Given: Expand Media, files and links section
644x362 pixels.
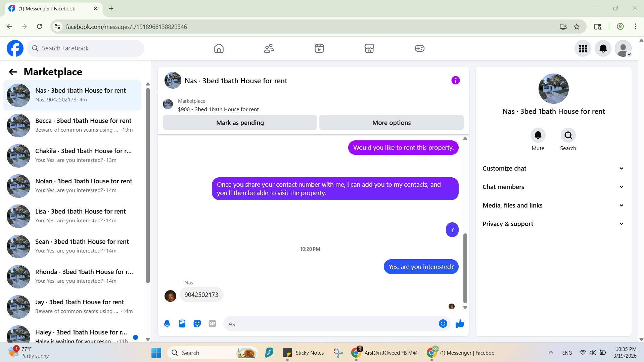Looking at the screenshot, I should pos(553,205).
